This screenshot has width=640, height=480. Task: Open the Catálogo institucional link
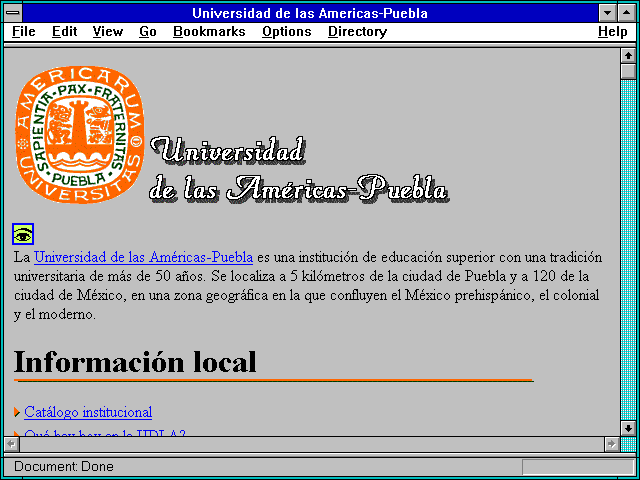click(88, 412)
